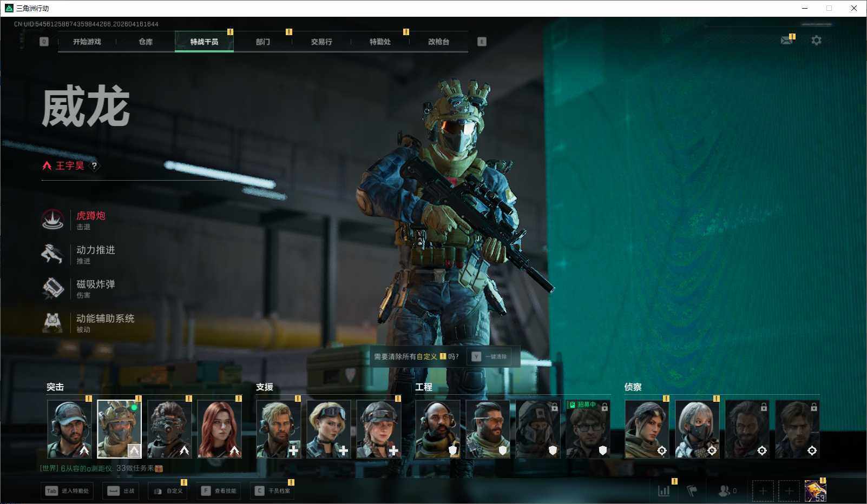Click the 查看技能 button
This screenshot has width=867, height=504.
[219, 491]
